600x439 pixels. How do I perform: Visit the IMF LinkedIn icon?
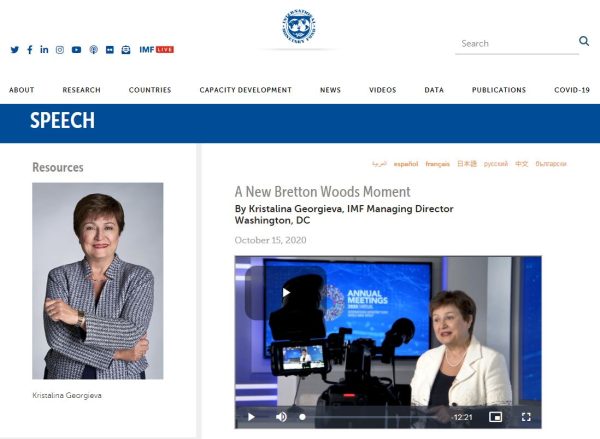pos(44,49)
